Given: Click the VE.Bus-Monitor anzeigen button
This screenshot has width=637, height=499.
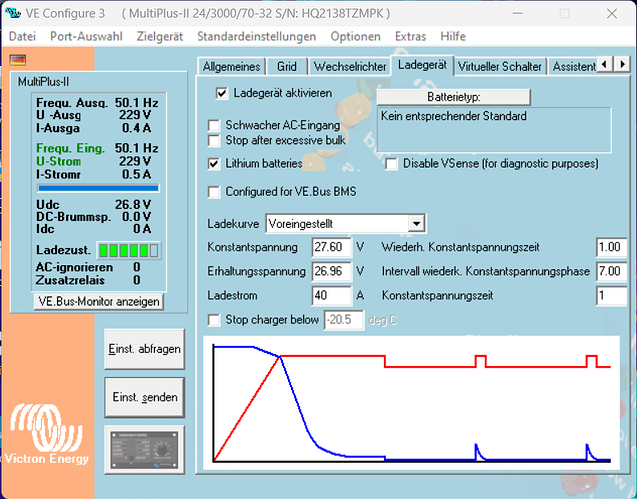Looking at the screenshot, I should point(98,301).
